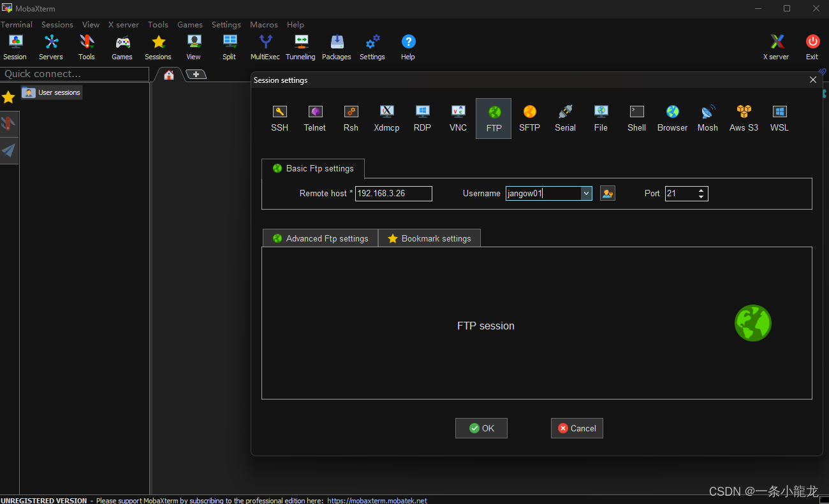Confirm with the OK button
The image size is (829, 504).
point(481,428)
